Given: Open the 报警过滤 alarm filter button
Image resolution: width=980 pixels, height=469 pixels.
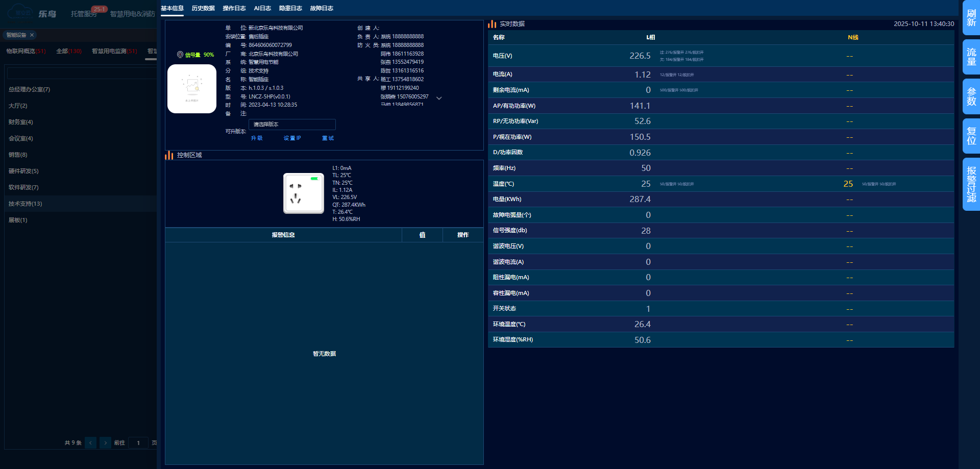Looking at the screenshot, I should pyautogui.click(x=971, y=184).
